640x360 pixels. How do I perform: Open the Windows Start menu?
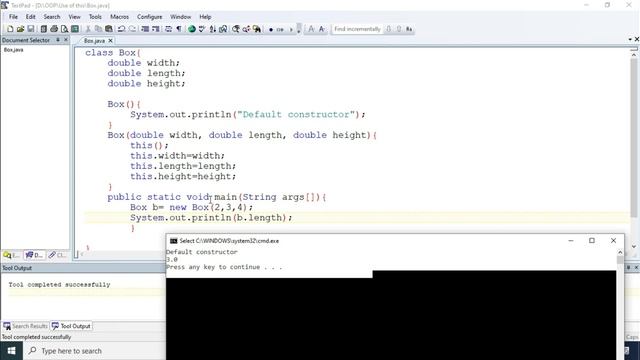coord(11,351)
